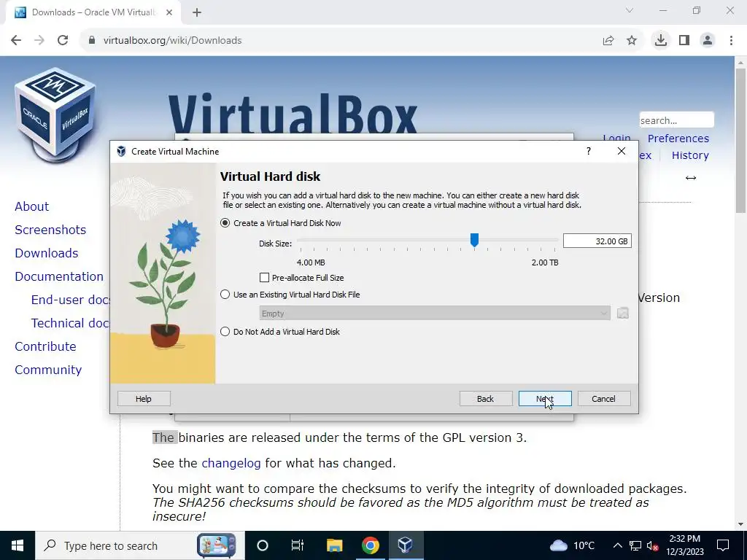Bookmark this page with star icon
This screenshot has height=560, width=747.
pyautogui.click(x=632, y=41)
